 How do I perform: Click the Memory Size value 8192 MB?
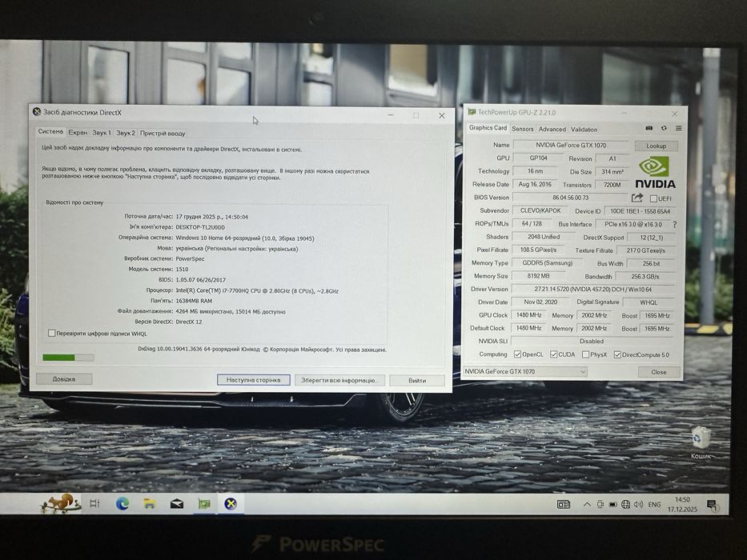coord(538,276)
